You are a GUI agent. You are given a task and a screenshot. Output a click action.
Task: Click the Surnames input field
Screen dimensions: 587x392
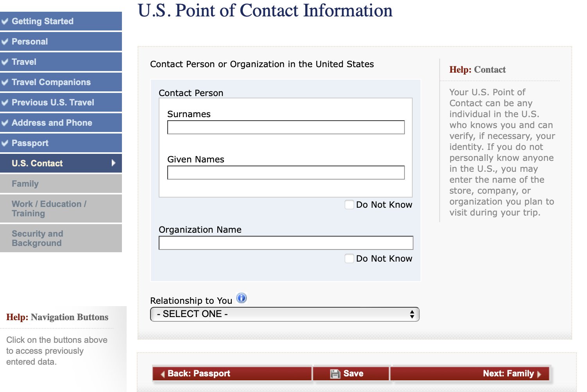[286, 127]
